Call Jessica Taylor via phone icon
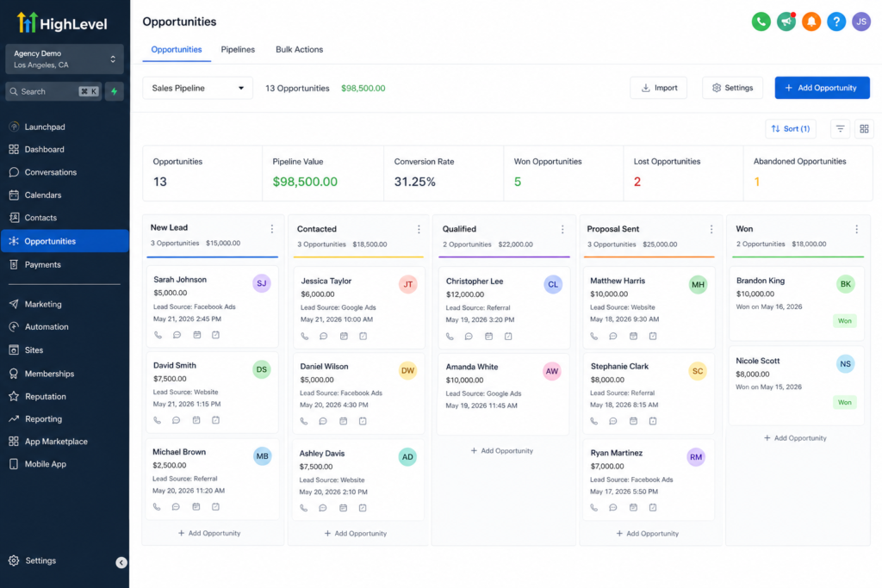 coord(304,336)
